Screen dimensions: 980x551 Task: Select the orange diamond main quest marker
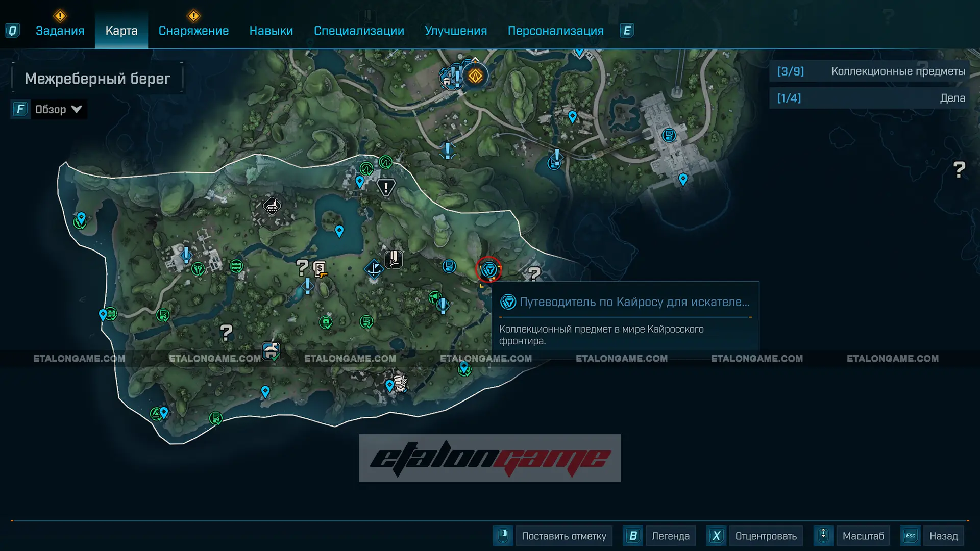click(x=475, y=77)
